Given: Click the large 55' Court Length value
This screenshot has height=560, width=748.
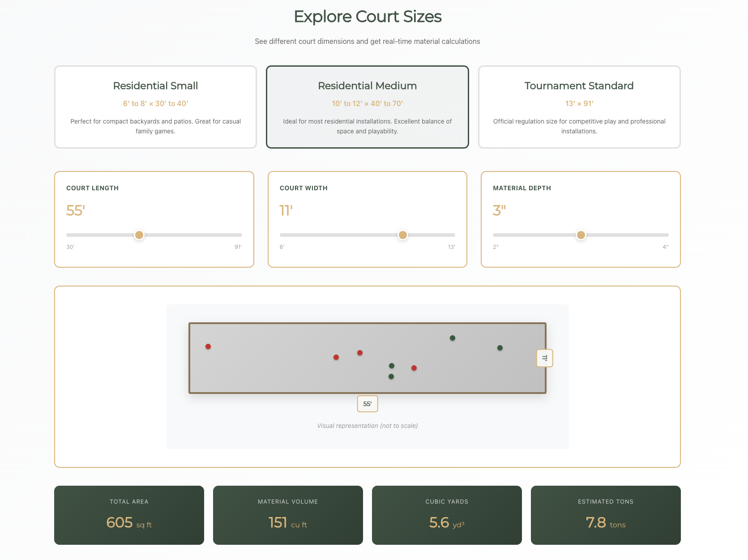Looking at the screenshot, I should (76, 210).
